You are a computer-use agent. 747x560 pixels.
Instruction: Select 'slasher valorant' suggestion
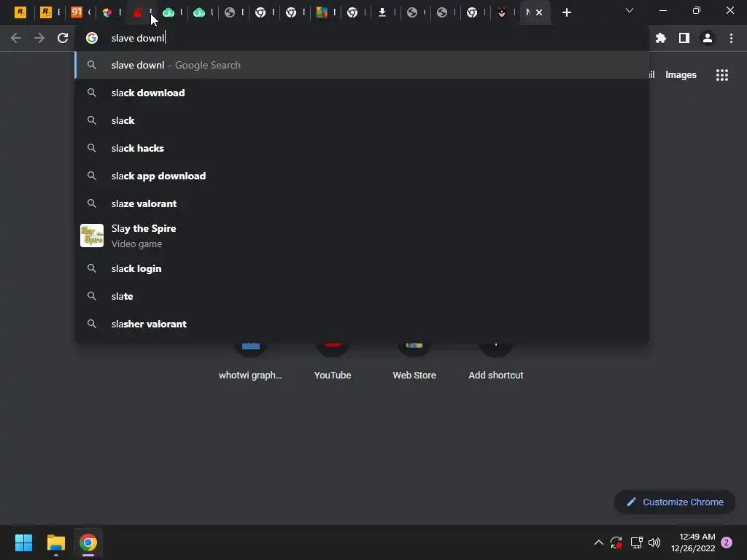tap(362, 324)
